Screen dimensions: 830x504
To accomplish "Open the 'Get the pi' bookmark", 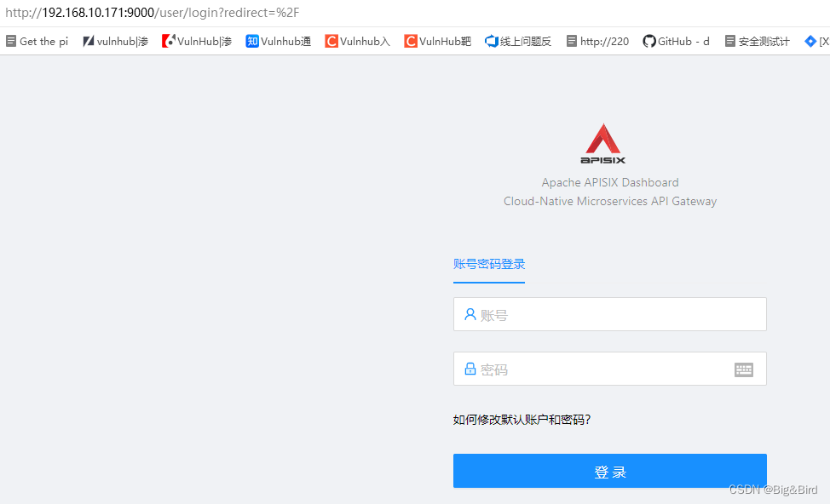I will point(37,41).
